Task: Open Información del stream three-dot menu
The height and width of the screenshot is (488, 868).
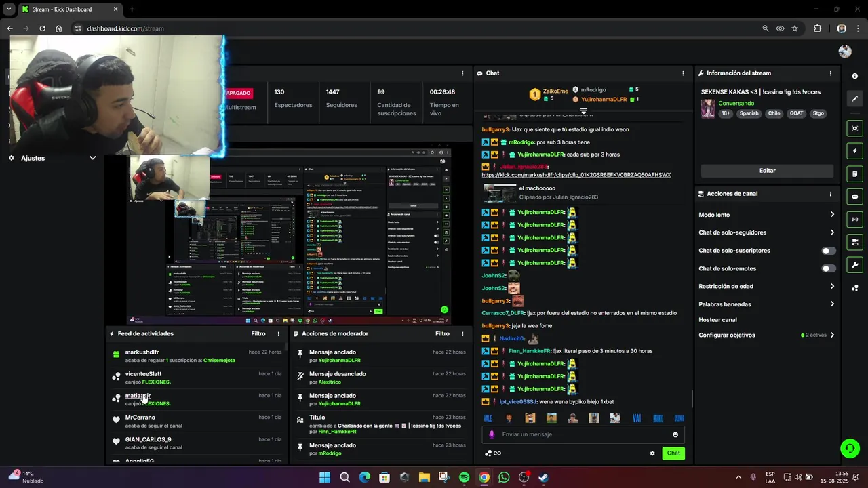Action: point(830,73)
